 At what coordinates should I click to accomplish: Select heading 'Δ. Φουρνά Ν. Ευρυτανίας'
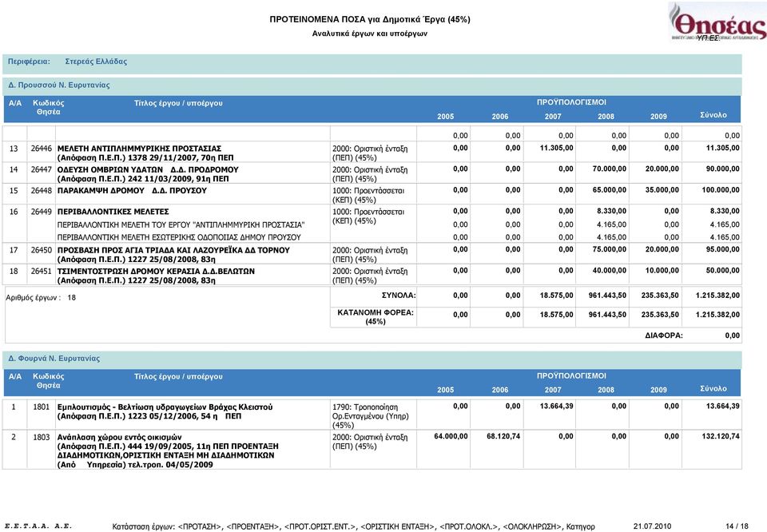[54, 359]
